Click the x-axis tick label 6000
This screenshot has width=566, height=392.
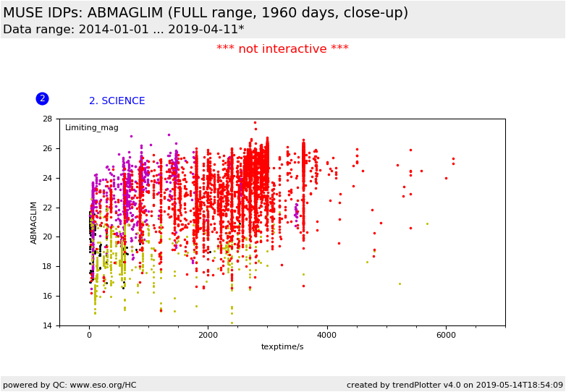coord(446,335)
